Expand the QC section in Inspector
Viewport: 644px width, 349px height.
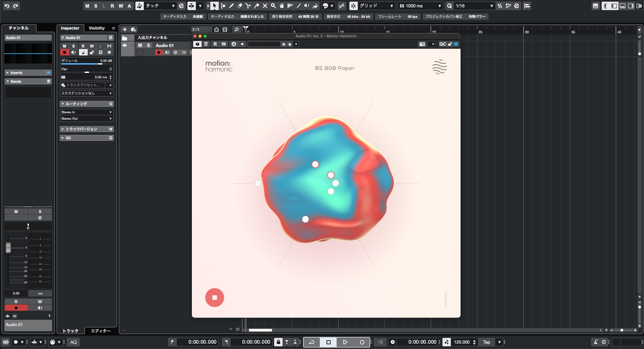[87, 138]
